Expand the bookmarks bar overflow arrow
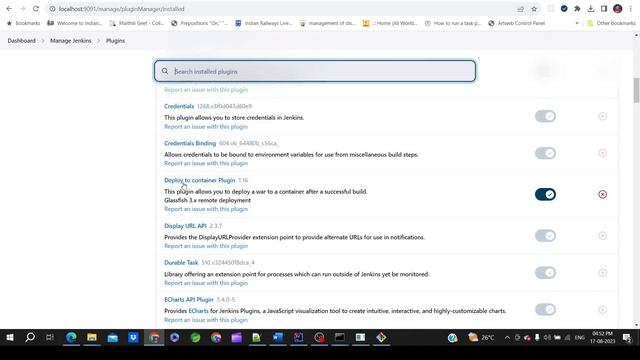Image resolution: width=640 pixels, height=360 pixels. 577,23
